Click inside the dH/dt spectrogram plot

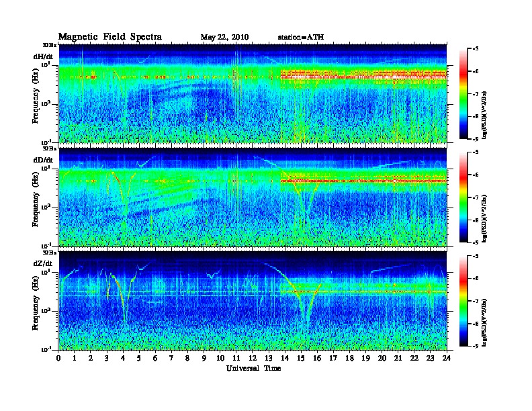(253, 93)
